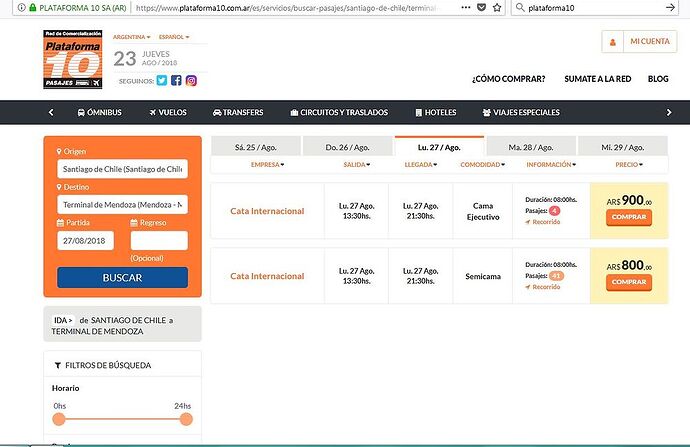Open the Vuelos section
This screenshot has width=690, height=447.
coord(168,113)
